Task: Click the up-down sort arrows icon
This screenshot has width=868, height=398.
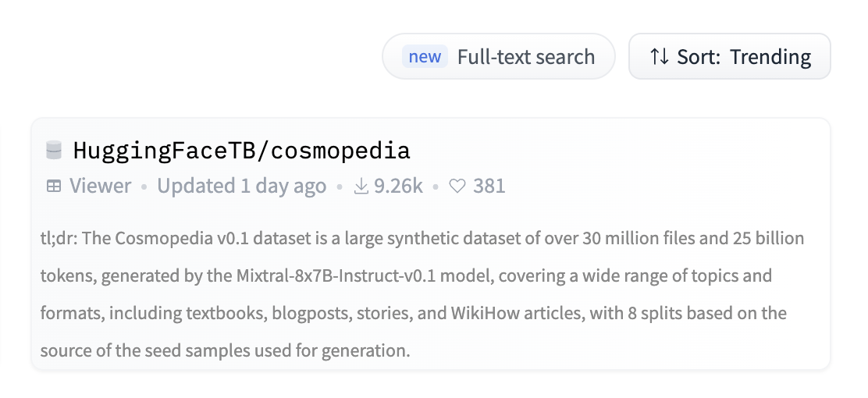Action: 659,56
